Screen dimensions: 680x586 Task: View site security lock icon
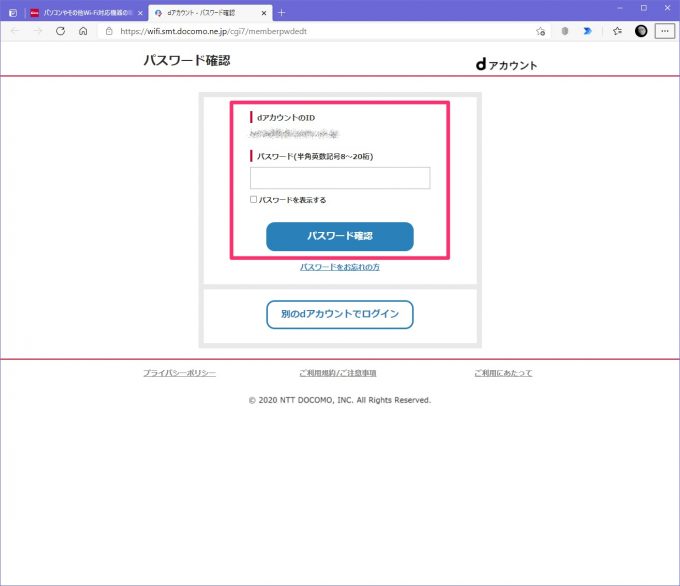click(109, 31)
